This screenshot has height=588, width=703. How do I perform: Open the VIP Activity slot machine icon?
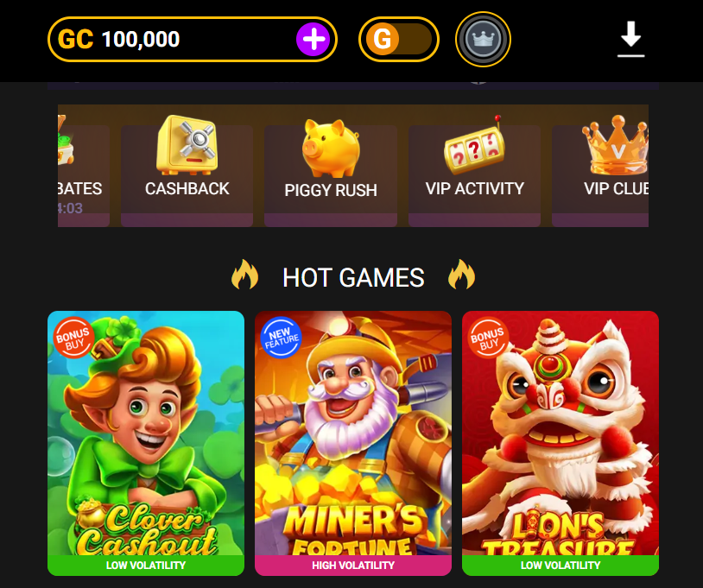tap(474, 145)
